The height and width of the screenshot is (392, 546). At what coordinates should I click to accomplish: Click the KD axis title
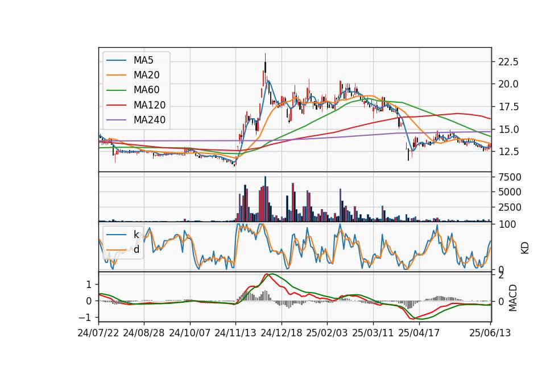tap(525, 248)
